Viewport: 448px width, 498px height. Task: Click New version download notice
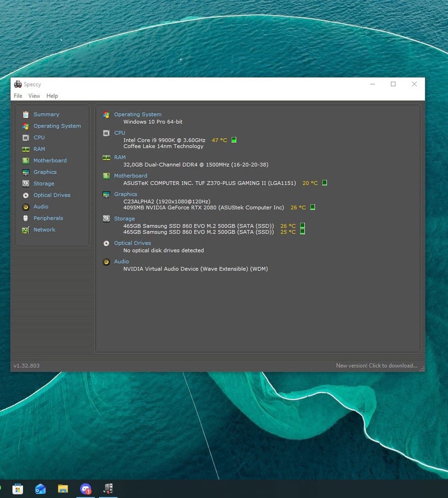coord(376,366)
